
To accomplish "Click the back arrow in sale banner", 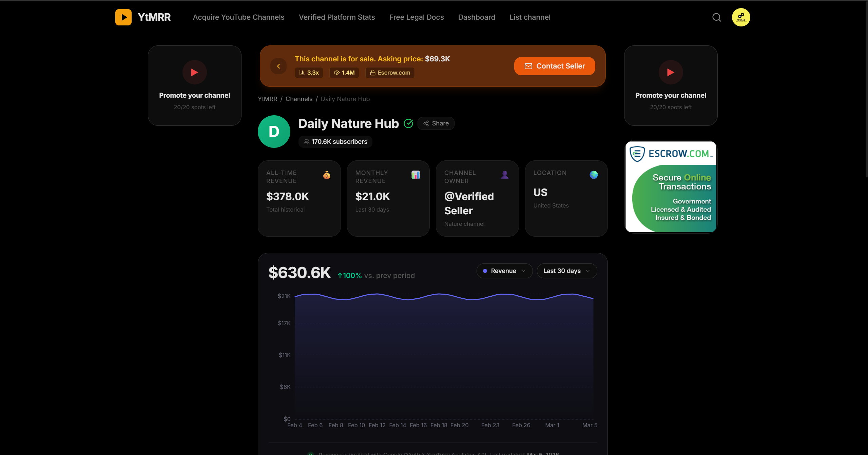I will coord(278,66).
